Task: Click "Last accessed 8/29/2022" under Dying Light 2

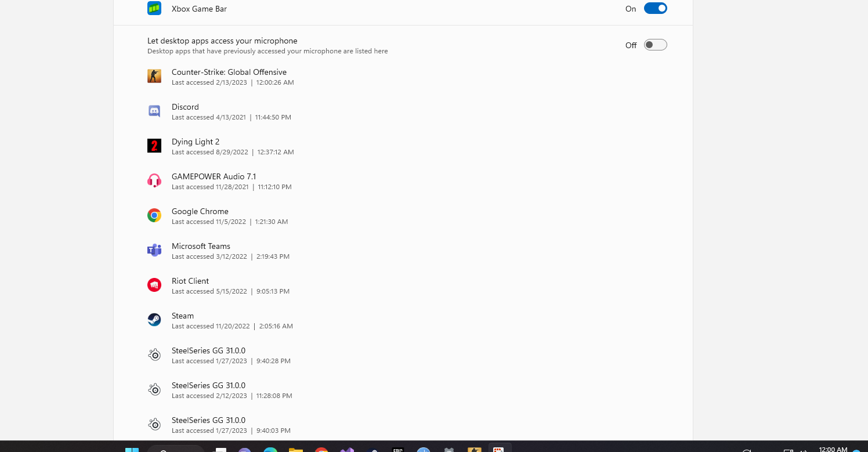Action: click(210, 152)
